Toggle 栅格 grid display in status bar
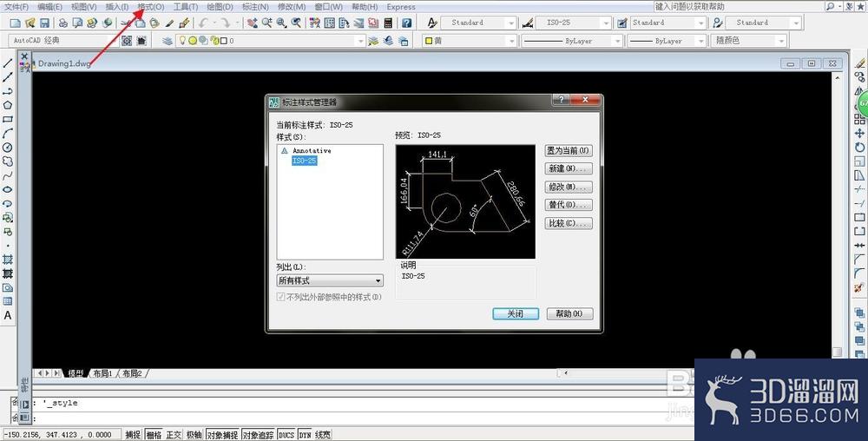Viewport: 868px width, 441px height. (x=154, y=435)
